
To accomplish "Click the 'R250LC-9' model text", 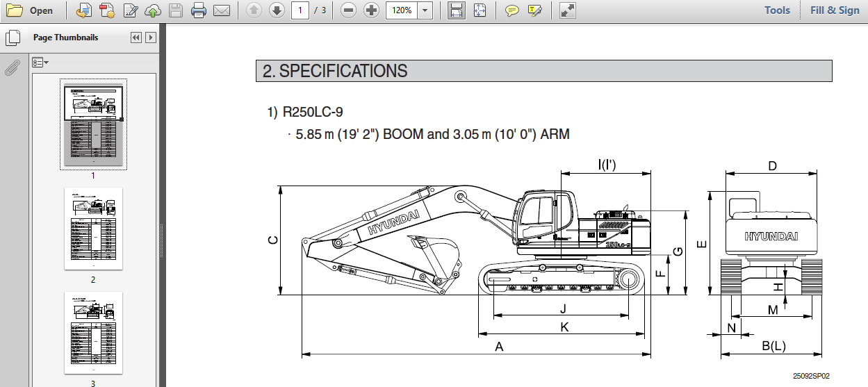I will pos(313,112).
